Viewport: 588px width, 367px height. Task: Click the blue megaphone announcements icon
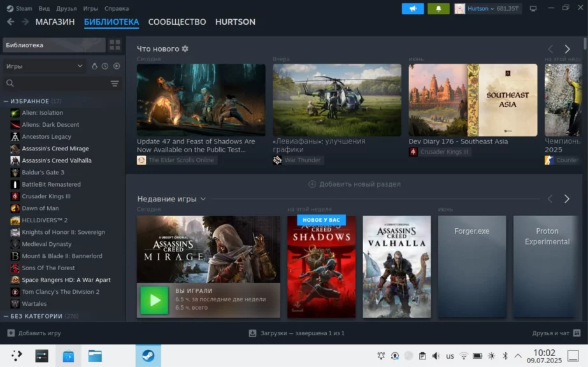tap(412, 8)
